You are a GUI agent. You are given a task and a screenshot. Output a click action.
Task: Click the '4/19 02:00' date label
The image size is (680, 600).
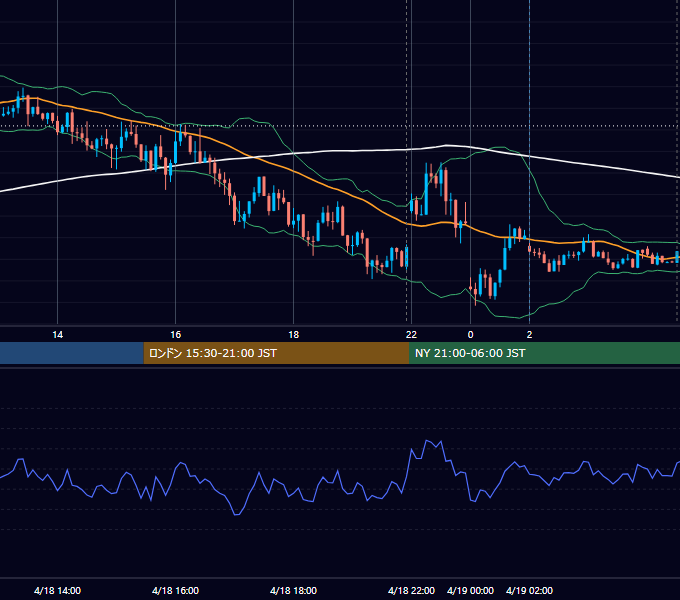[529, 590]
